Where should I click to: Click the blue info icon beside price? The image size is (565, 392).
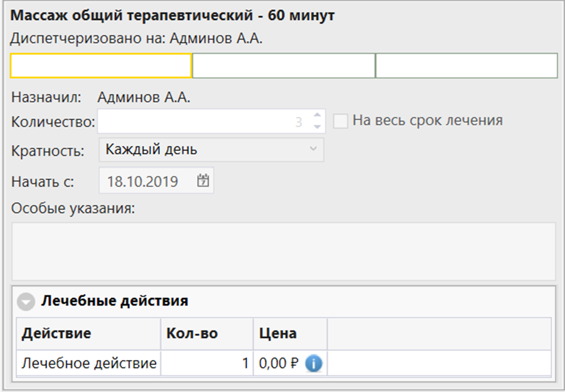pos(314,364)
